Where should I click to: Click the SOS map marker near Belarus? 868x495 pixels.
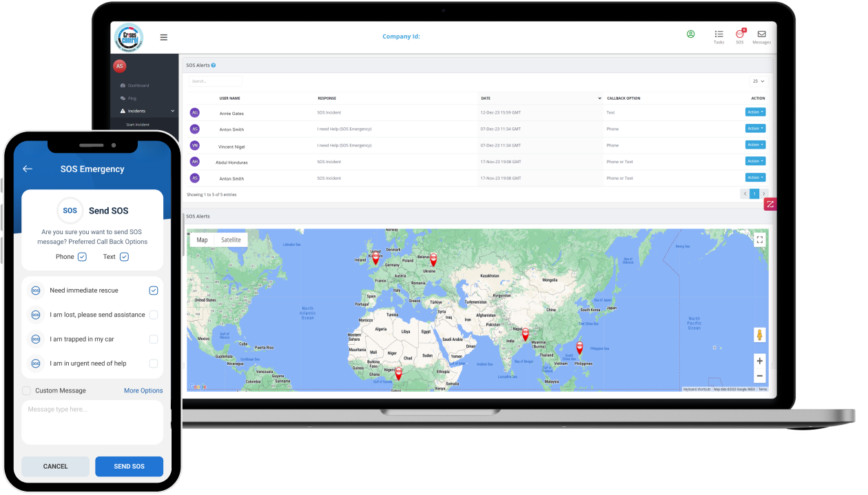[x=433, y=259]
